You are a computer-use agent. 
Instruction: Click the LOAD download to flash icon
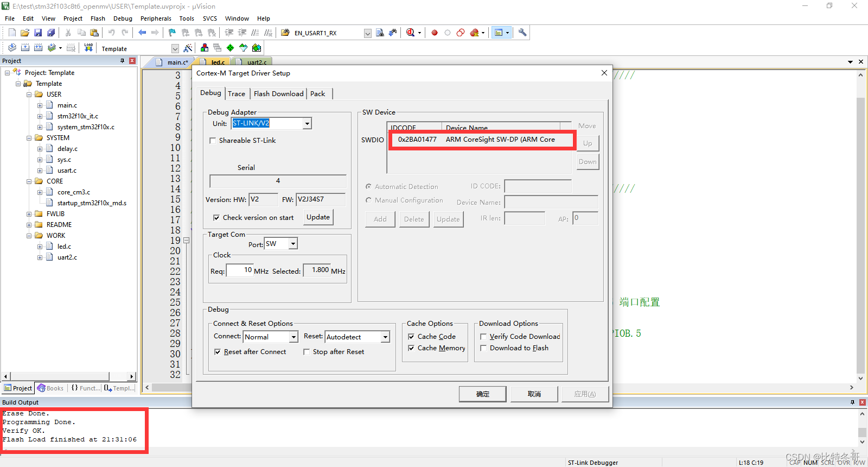[88, 48]
